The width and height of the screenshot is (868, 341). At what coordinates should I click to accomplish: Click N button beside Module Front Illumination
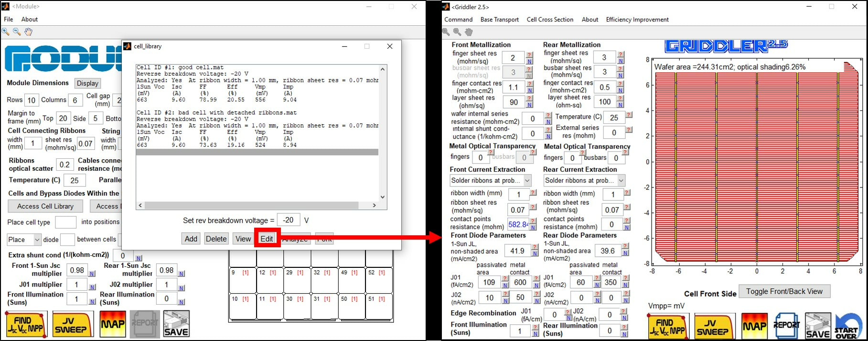coord(92,302)
